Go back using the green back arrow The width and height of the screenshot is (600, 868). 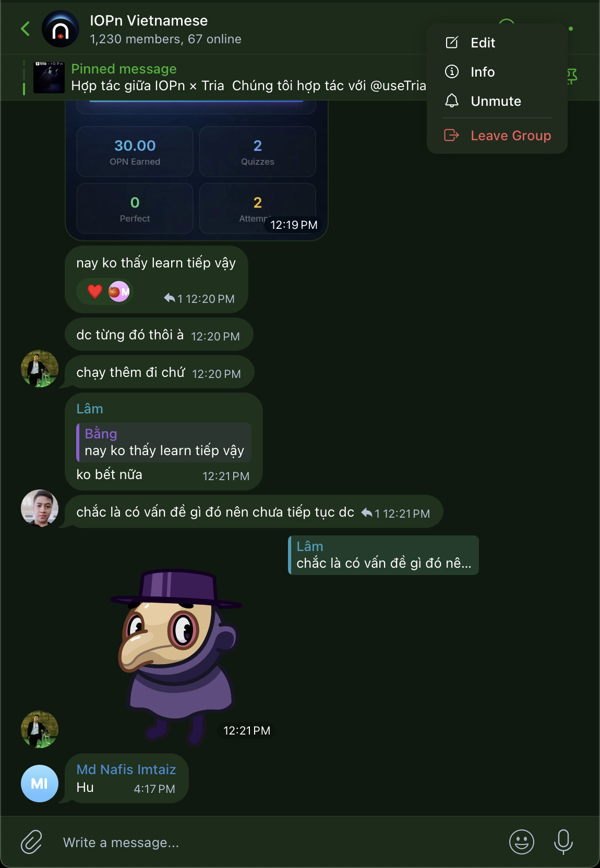coord(25,29)
